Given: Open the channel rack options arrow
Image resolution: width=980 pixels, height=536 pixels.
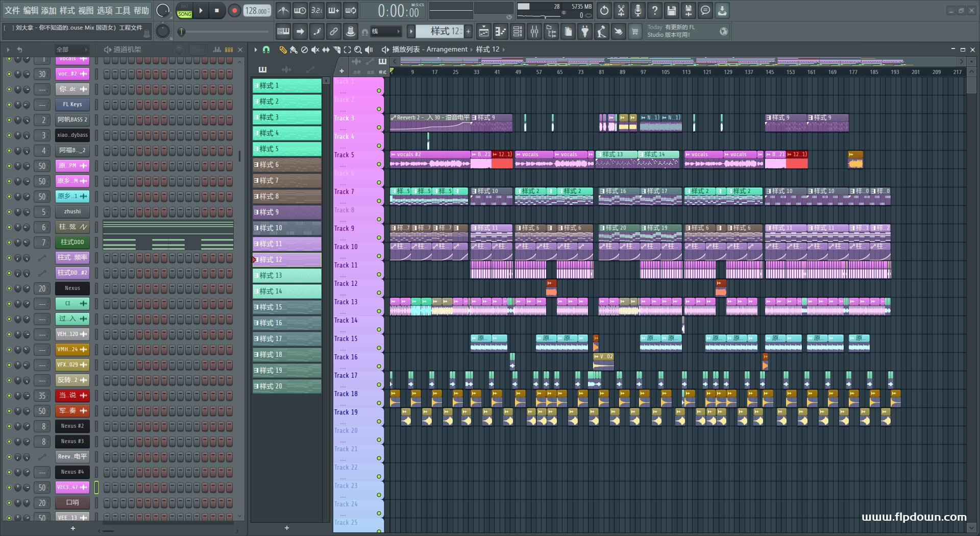Looking at the screenshot, I should tap(8, 50).
